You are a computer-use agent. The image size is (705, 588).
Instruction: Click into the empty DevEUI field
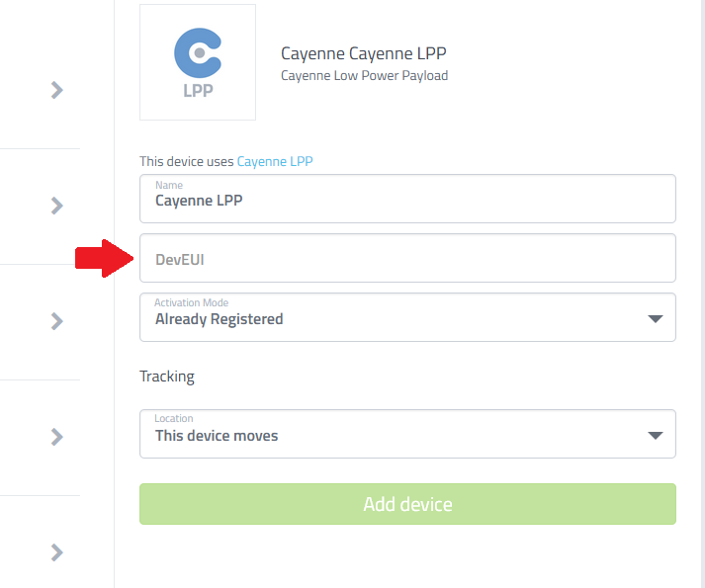click(407, 258)
